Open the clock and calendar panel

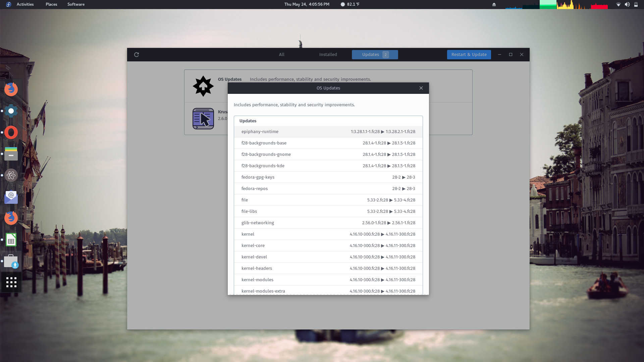click(307, 4)
